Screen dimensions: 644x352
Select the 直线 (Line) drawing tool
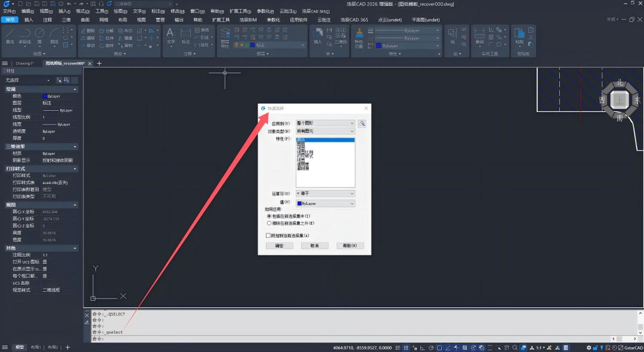[x=10, y=36]
